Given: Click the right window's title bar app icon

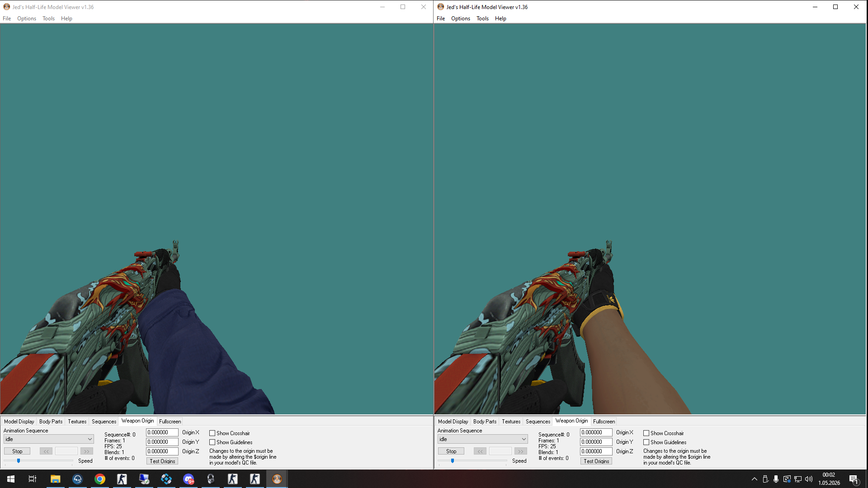Looking at the screenshot, I should (x=441, y=7).
